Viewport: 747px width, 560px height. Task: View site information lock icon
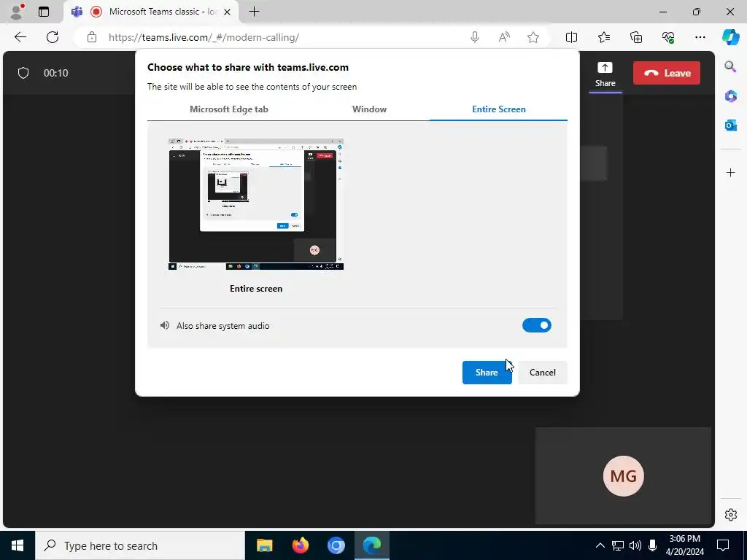point(92,37)
